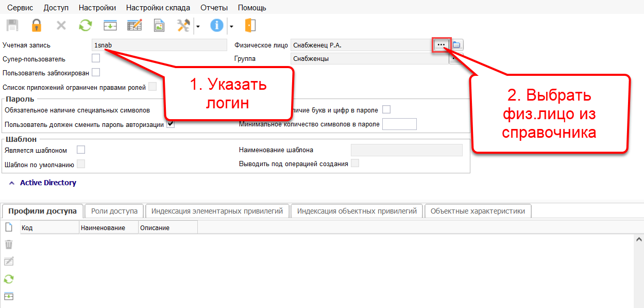Open folder icon next to Физическое лицо
The image size is (644, 308).
click(x=457, y=45)
